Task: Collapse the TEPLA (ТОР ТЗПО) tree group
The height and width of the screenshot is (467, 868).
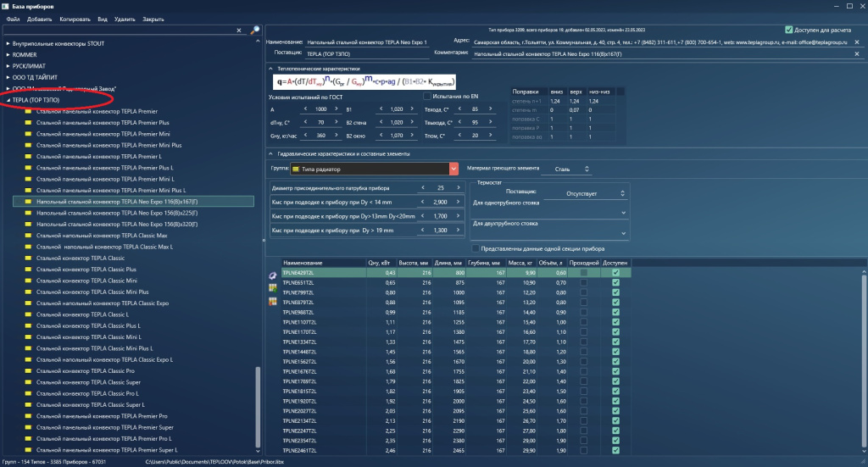Action: (8, 100)
